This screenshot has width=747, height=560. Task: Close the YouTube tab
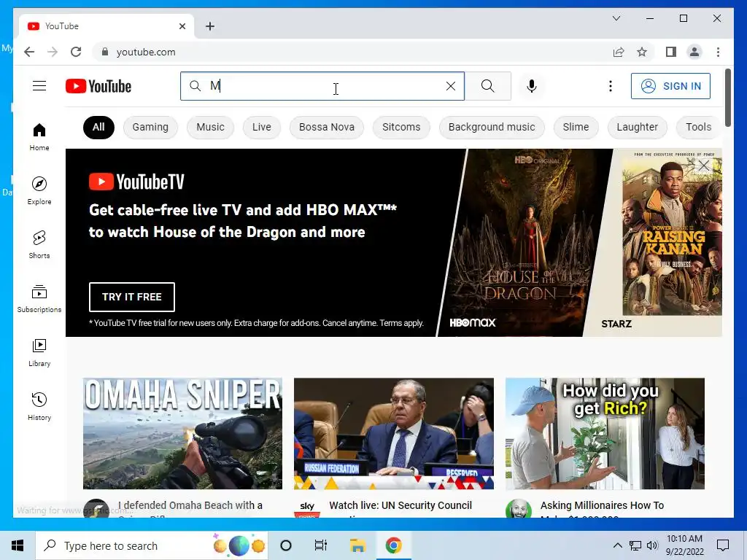(x=182, y=26)
